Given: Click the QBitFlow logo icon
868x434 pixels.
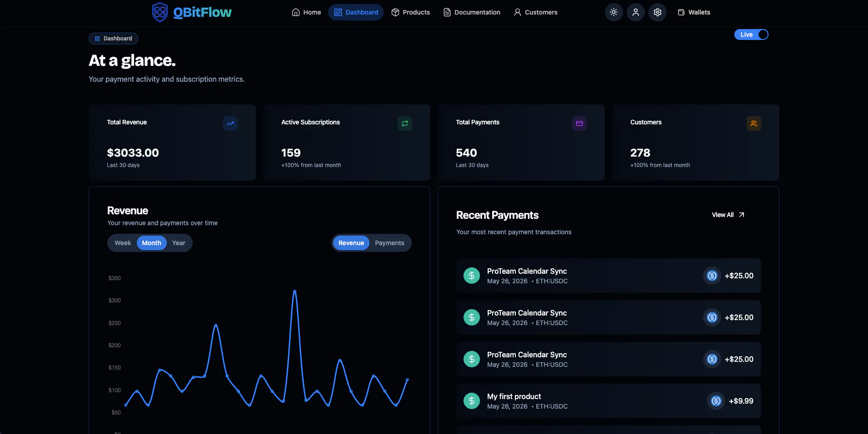Looking at the screenshot, I should click(x=160, y=12).
